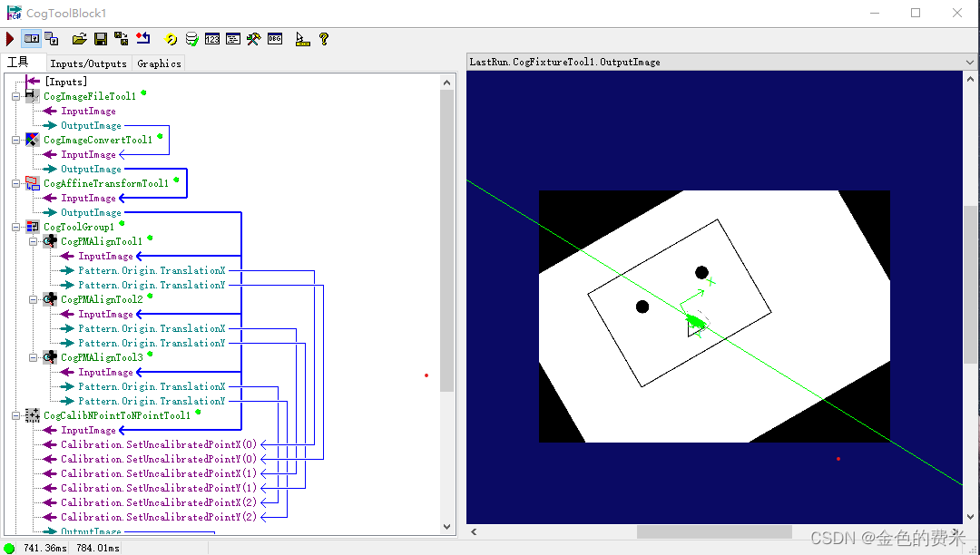Select CogImageFileTool1 in the tree
This screenshot has width=980, height=555.
[x=89, y=96]
